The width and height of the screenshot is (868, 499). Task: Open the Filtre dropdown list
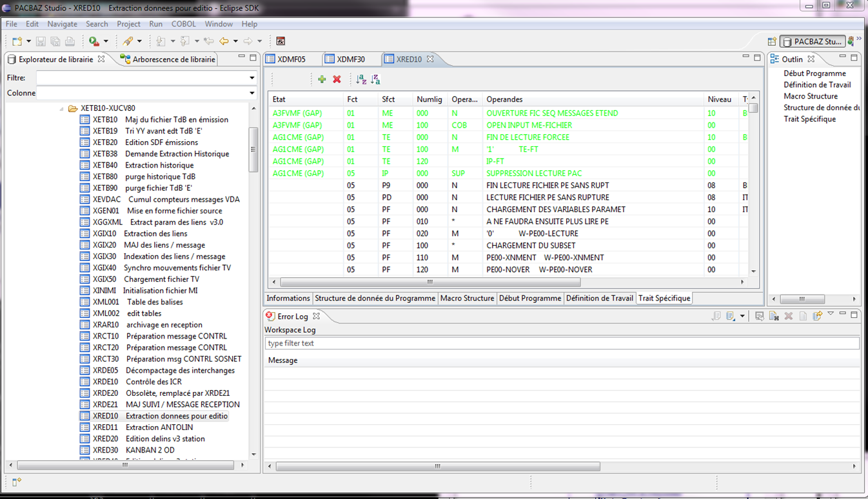[x=250, y=78]
